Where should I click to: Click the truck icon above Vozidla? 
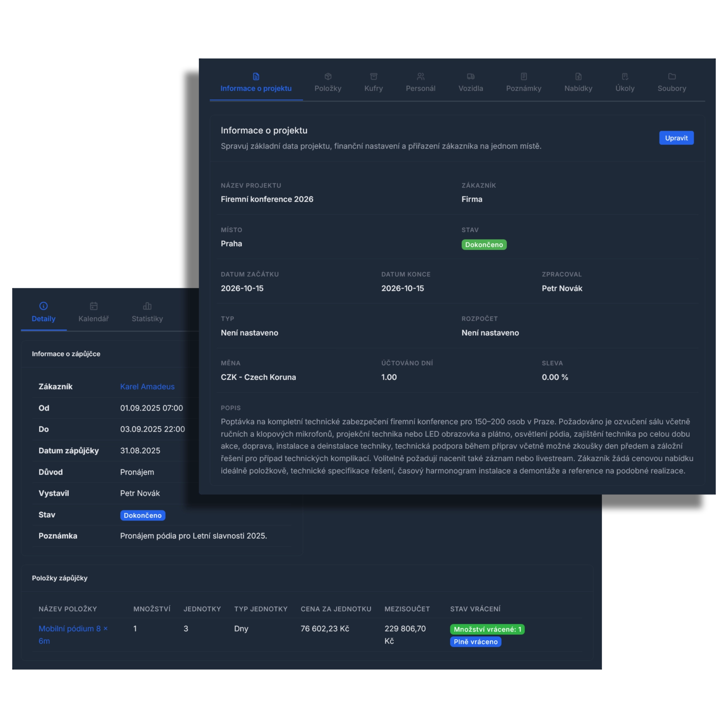(471, 76)
